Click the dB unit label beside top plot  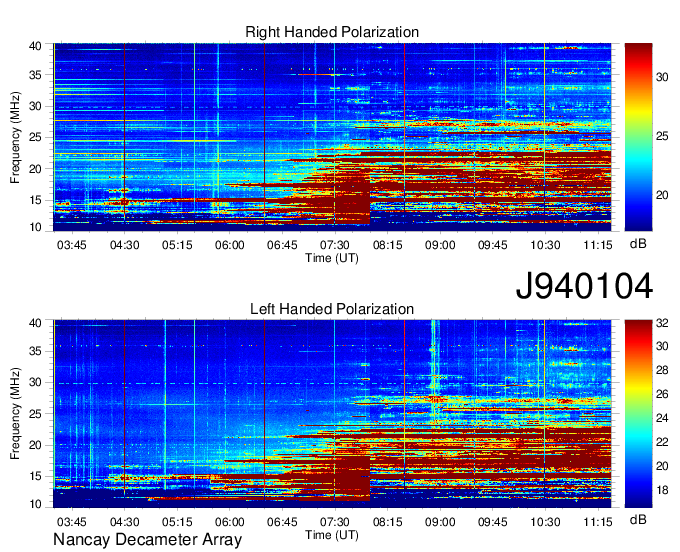[638, 244]
